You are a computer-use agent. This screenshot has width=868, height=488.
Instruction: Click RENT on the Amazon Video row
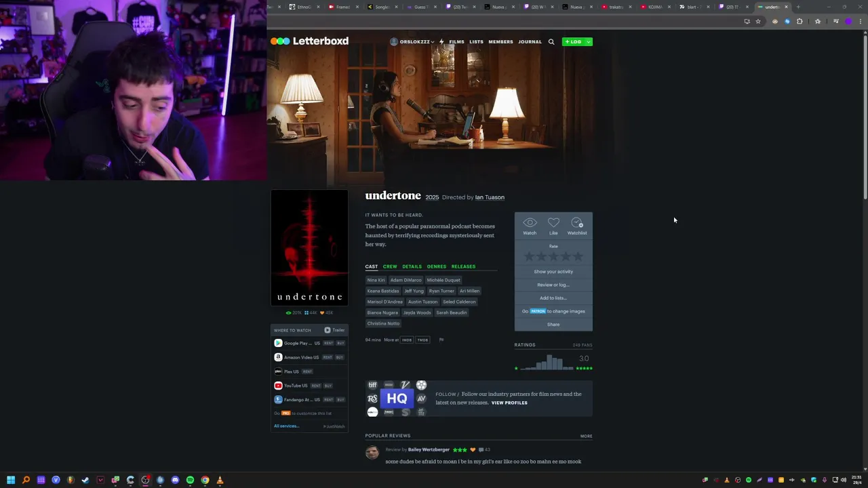(x=328, y=357)
